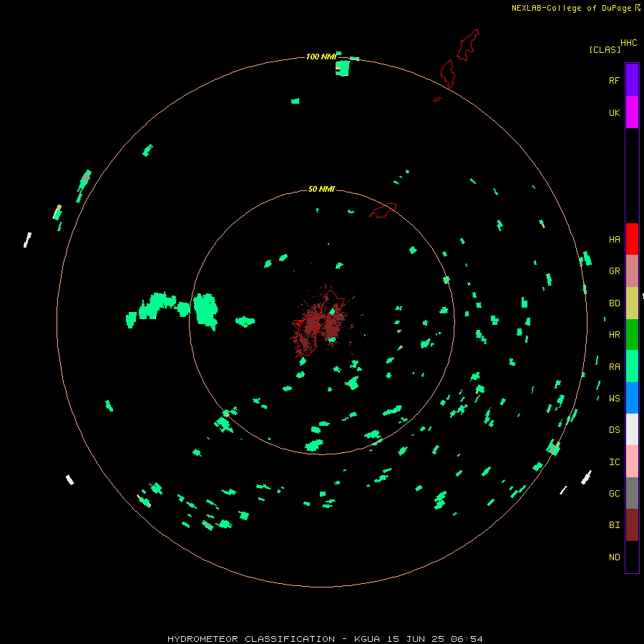Pick the HR dark green swatch
This screenshot has height=644, width=644.
pos(632,335)
